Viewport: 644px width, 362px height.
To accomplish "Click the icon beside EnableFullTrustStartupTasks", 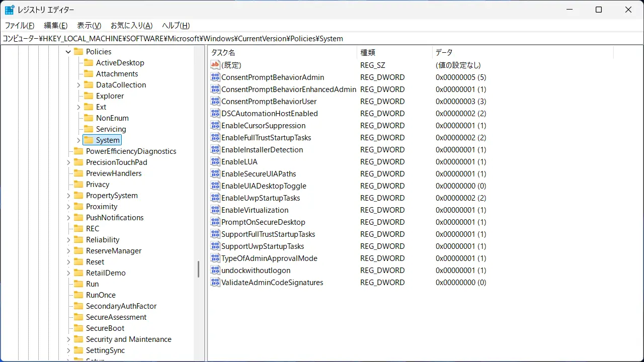I will 215,138.
